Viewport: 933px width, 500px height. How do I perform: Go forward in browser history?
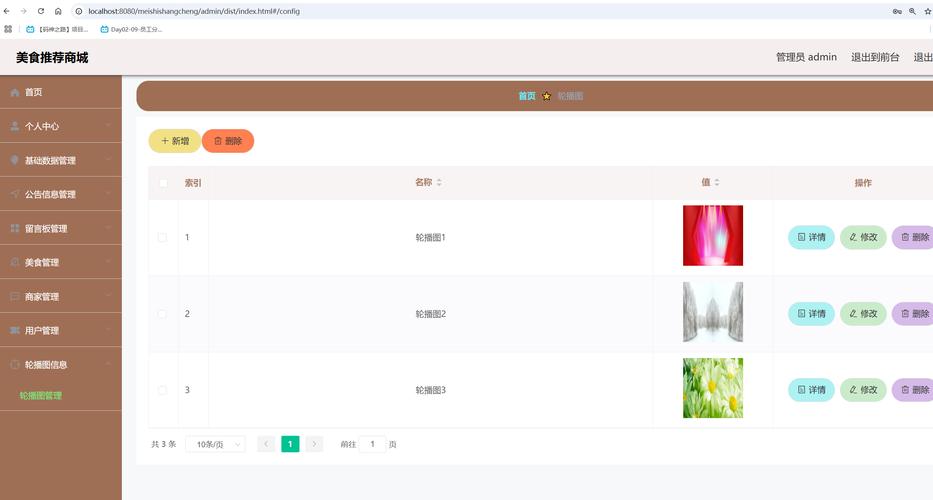click(23, 11)
